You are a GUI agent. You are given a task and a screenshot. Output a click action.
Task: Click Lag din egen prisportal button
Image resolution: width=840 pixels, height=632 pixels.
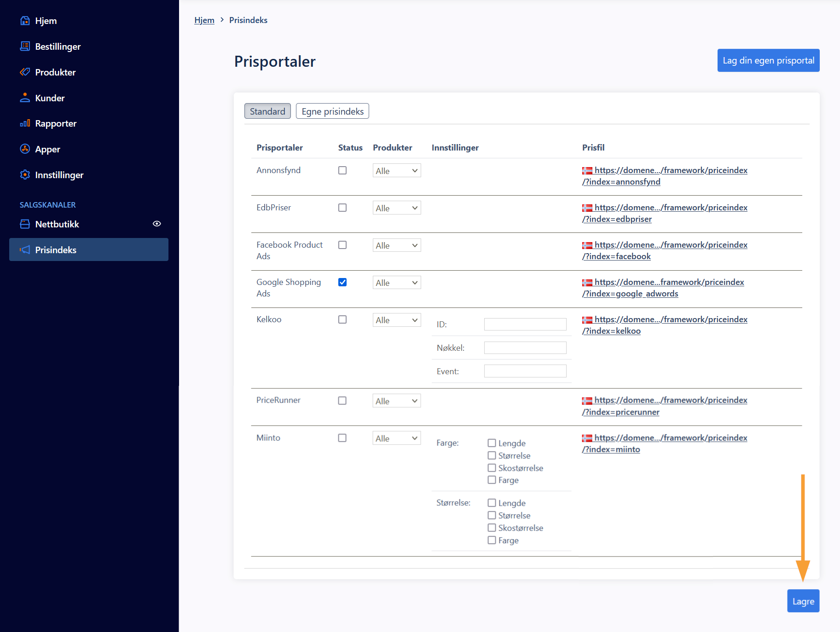click(768, 60)
